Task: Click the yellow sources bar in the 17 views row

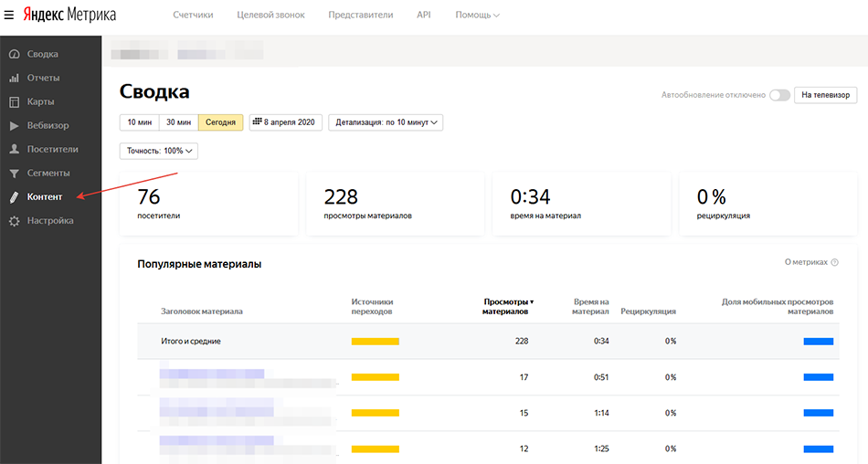Action: (376, 377)
